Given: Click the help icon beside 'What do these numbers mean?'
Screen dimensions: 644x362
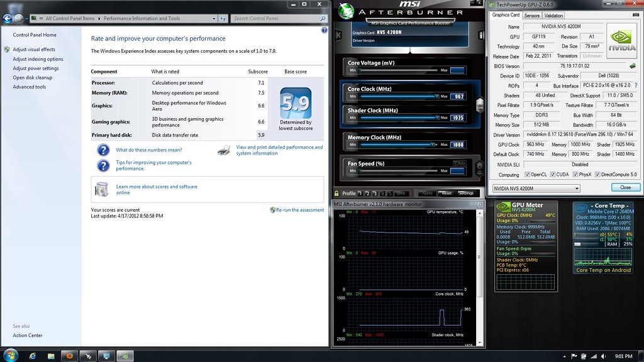Looking at the screenshot, I should [103, 150].
